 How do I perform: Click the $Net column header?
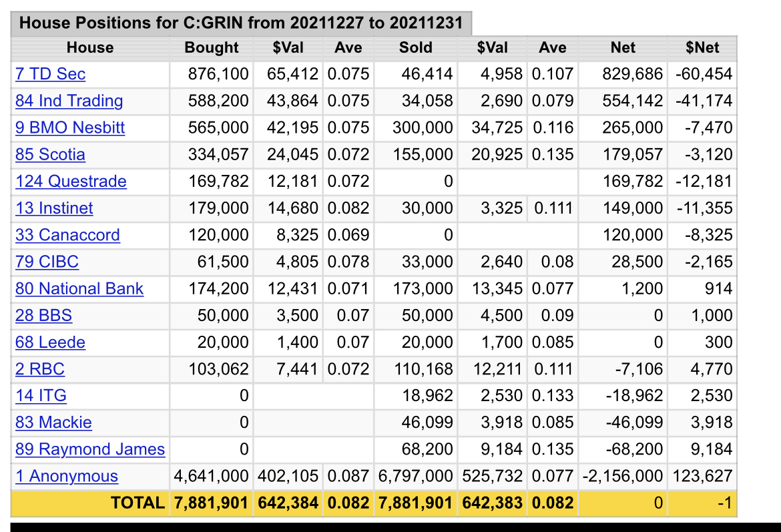[x=703, y=47]
